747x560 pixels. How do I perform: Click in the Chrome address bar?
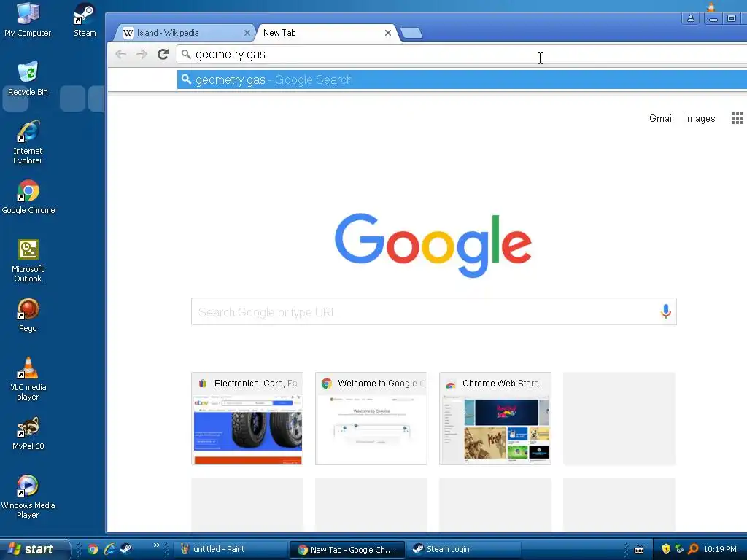[462, 54]
